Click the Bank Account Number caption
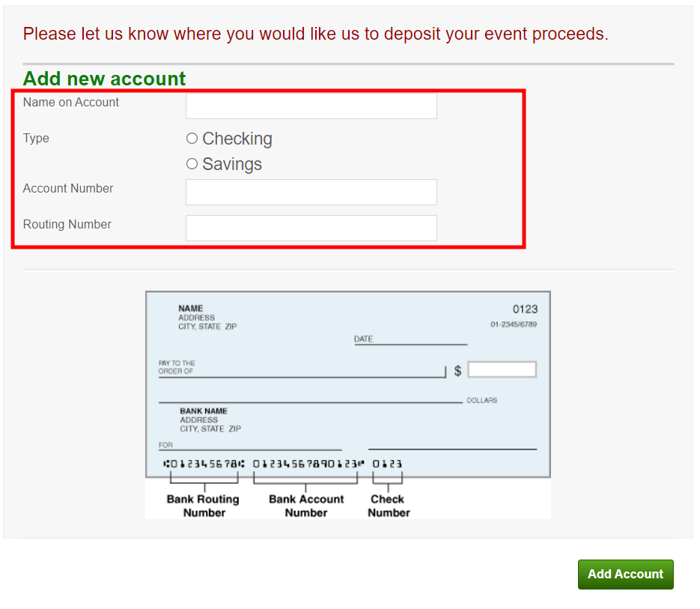The width and height of the screenshot is (700, 609). click(306, 506)
